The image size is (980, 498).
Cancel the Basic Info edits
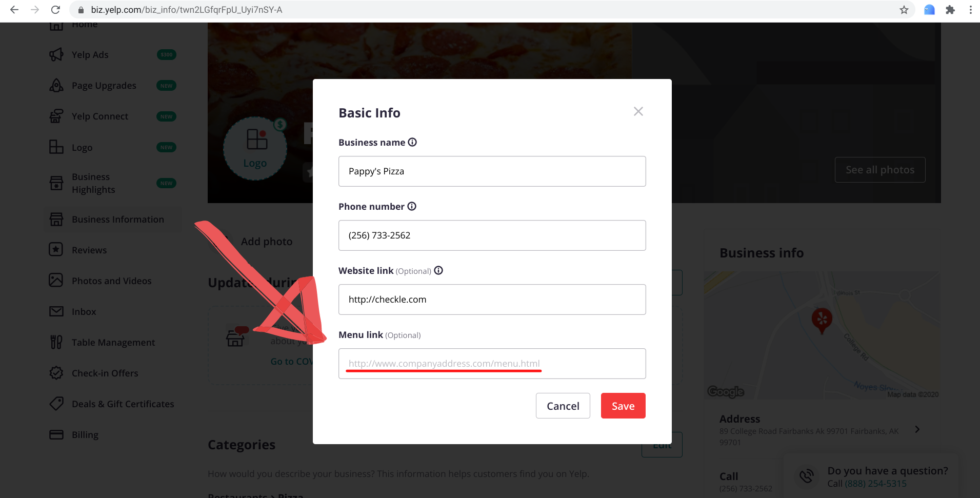[563, 406]
